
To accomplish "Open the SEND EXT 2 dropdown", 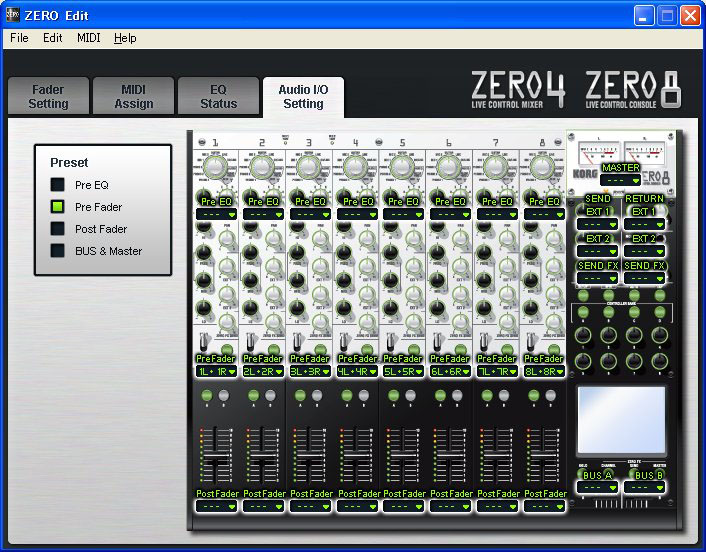I will [597, 251].
